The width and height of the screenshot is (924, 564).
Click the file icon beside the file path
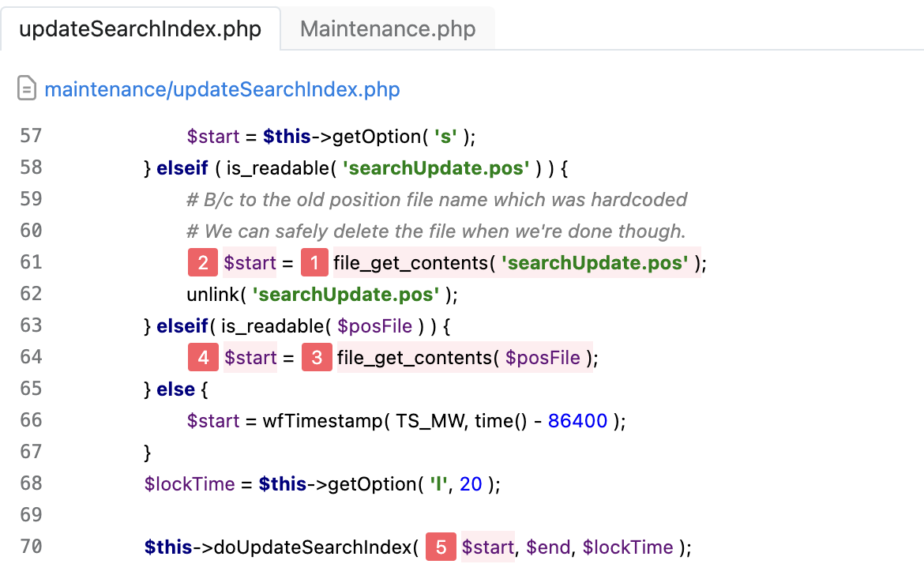(x=27, y=89)
